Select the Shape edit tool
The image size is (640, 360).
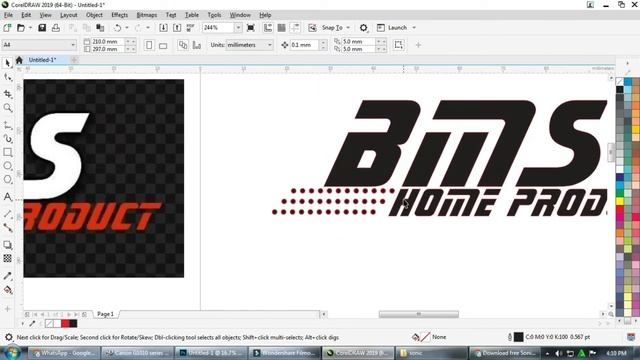pyautogui.click(x=7, y=77)
